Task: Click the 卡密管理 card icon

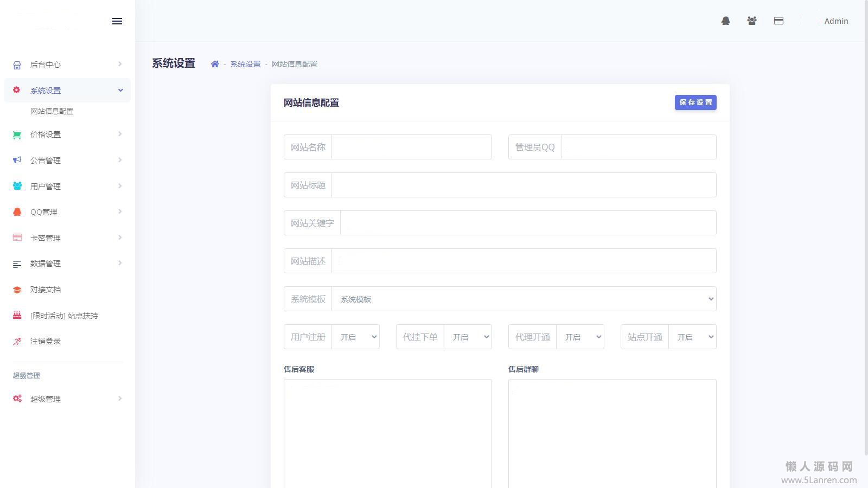Action: (17, 237)
